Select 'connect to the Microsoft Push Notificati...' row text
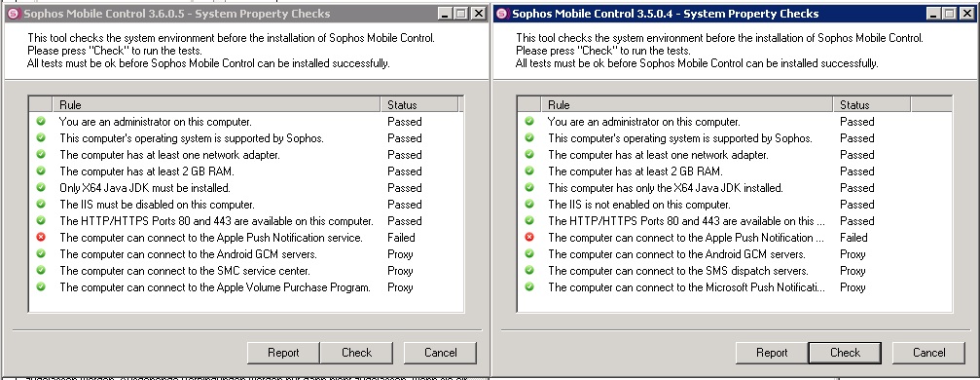 686,287
